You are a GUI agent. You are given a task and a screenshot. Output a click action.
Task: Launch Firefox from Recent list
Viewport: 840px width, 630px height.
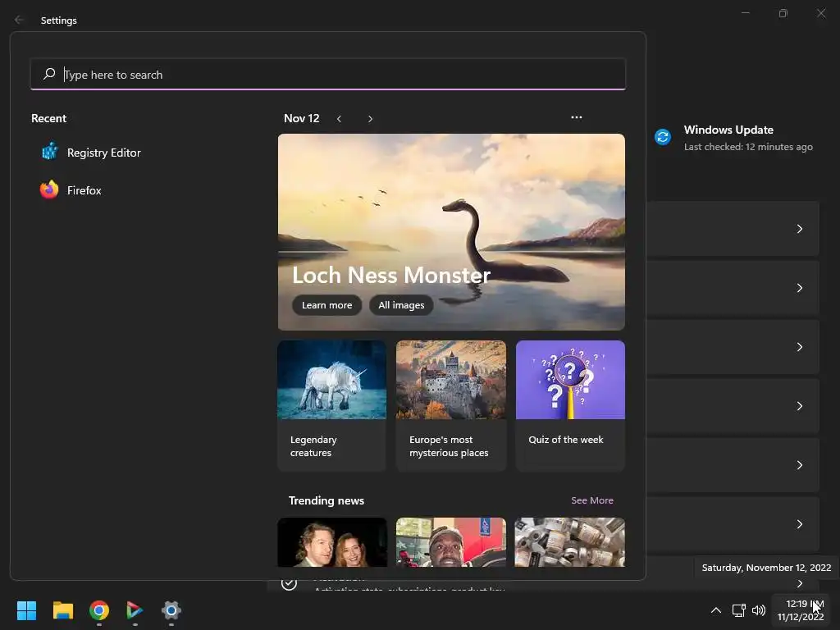point(71,190)
